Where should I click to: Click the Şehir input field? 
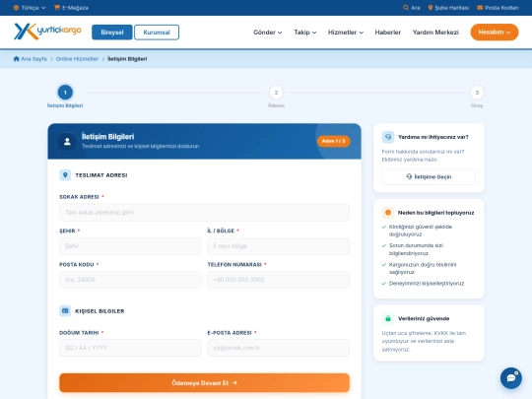click(130, 246)
